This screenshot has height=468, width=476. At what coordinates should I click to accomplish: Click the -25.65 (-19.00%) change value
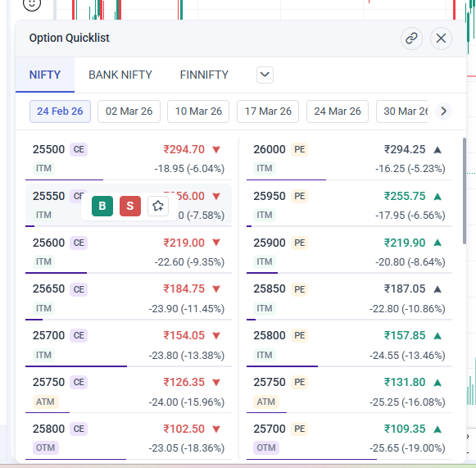(407, 448)
